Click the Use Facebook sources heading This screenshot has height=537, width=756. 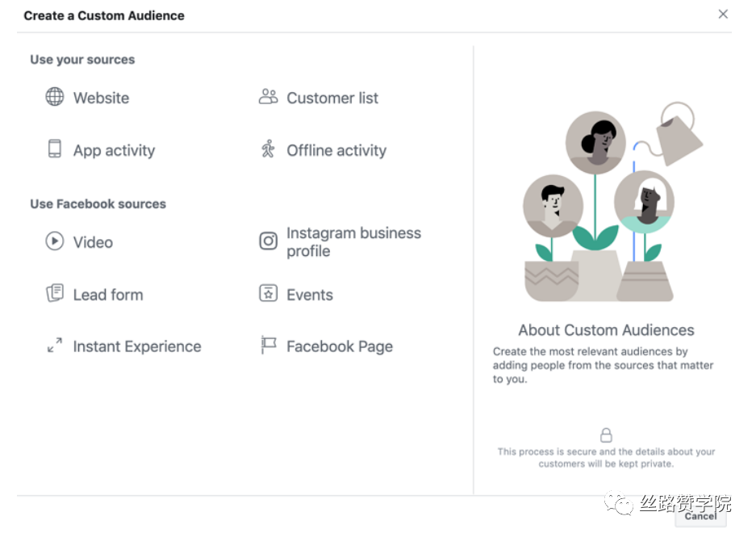tap(98, 203)
